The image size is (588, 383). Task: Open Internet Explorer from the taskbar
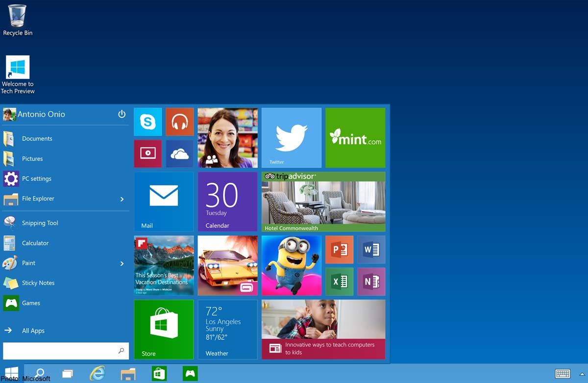(98, 373)
